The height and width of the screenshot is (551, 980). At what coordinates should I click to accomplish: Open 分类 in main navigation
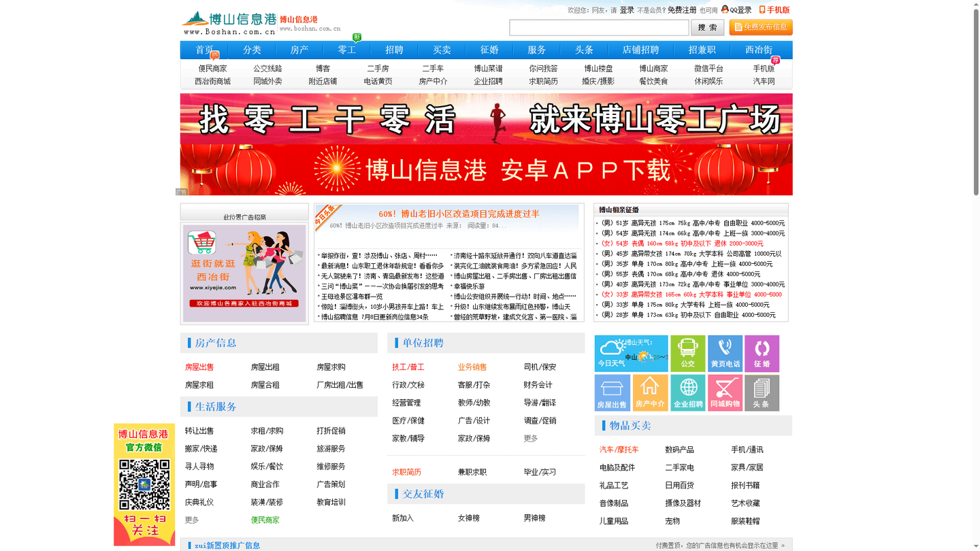(252, 50)
